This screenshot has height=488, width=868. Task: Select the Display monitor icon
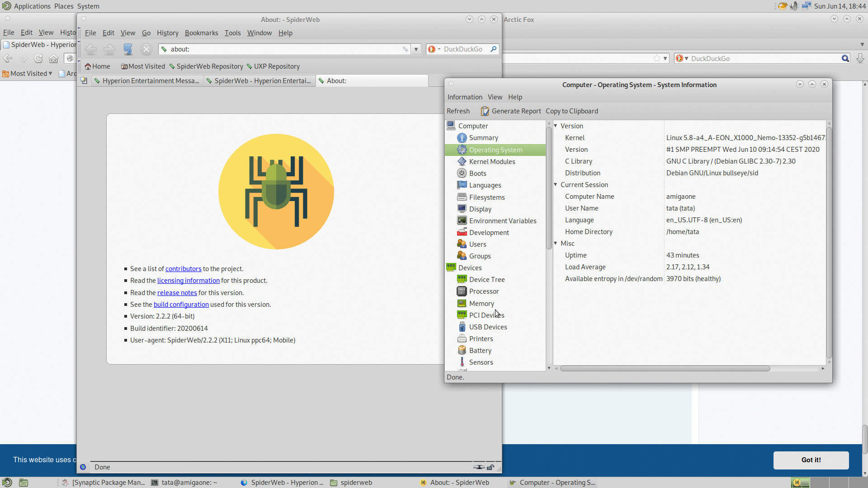(x=462, y=209)
